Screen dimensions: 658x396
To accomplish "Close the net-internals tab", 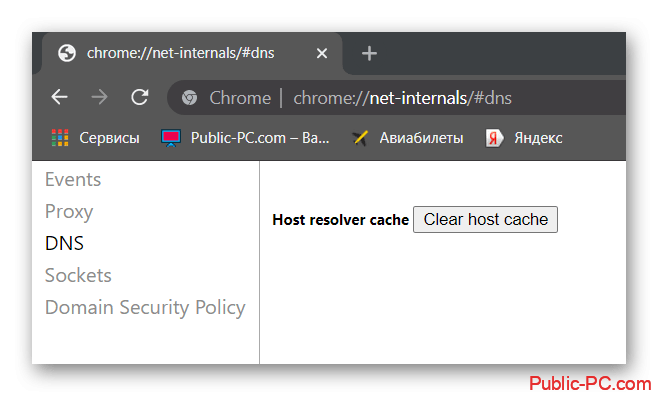I will [322, 53].
